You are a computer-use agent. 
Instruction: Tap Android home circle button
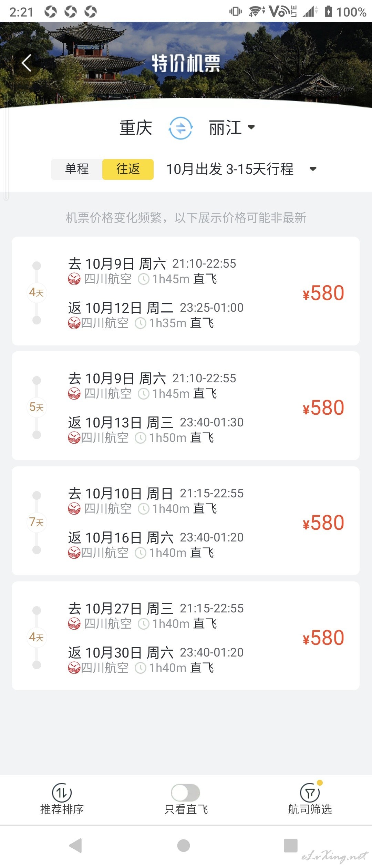(184, 845)
